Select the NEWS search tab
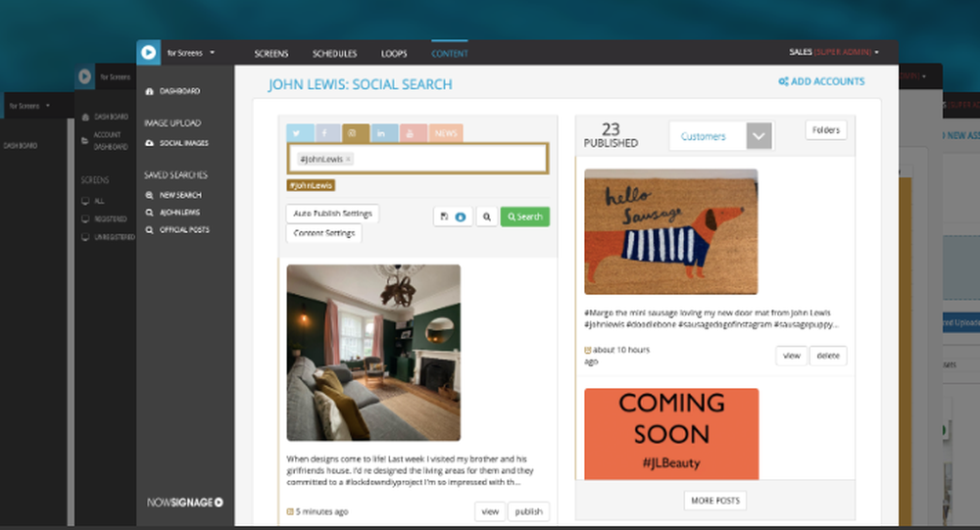 [x=446, y=133]
